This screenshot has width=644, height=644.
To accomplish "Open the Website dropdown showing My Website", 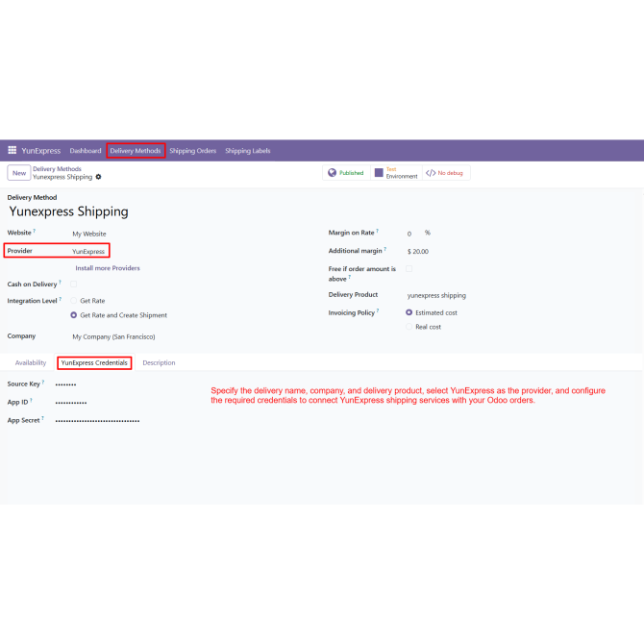I will coord(89,234).
